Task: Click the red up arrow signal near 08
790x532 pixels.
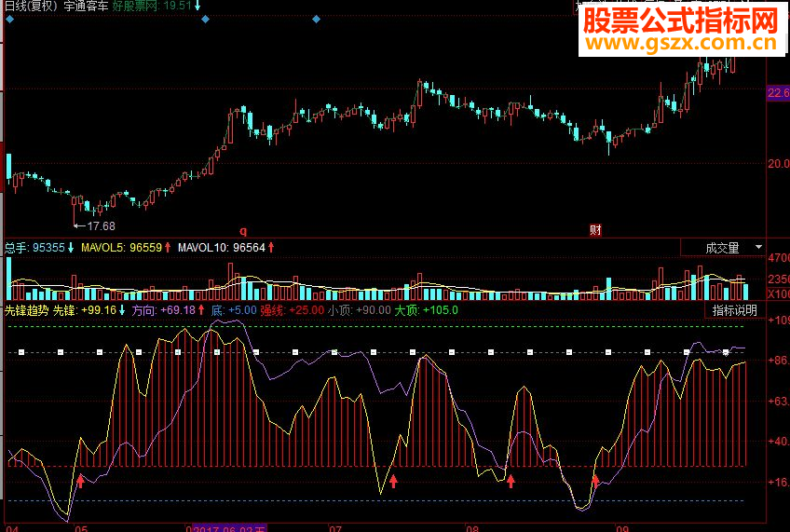Action: tap(511, 481)
